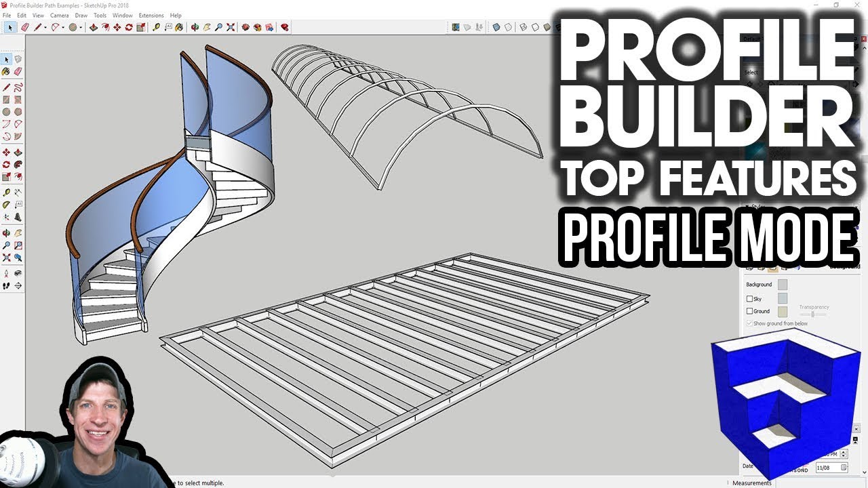The width and height of the screenshot is (868, 488).
Task: Open the Draw menu
Action: click(x=81, y=15)
